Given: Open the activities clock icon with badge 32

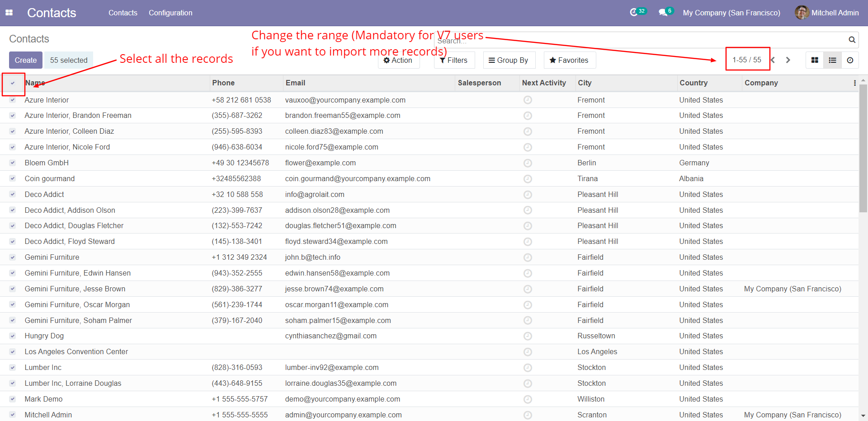Looking at the screenshot, I should point(634,13).
